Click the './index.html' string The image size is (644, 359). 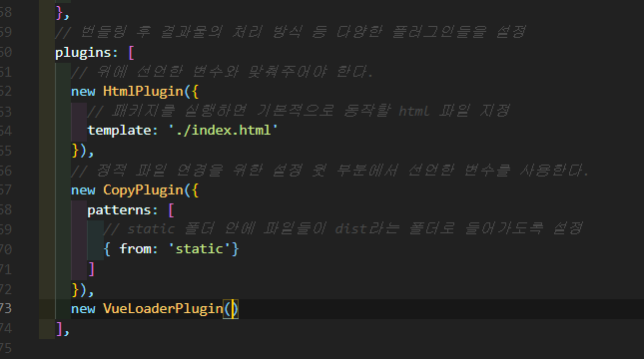tap(224, 130)
